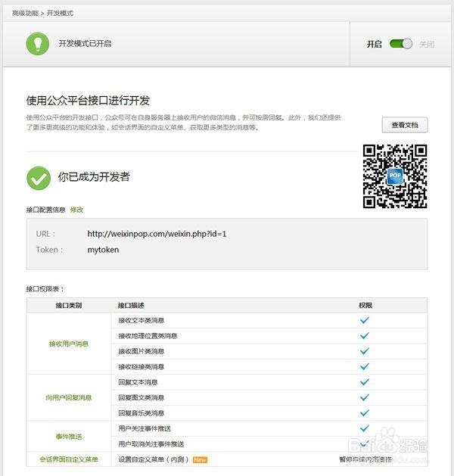The height and width of the screenshot is (476, 454).
Task: Click the QR code image
Action: click(x=394, y=176)
